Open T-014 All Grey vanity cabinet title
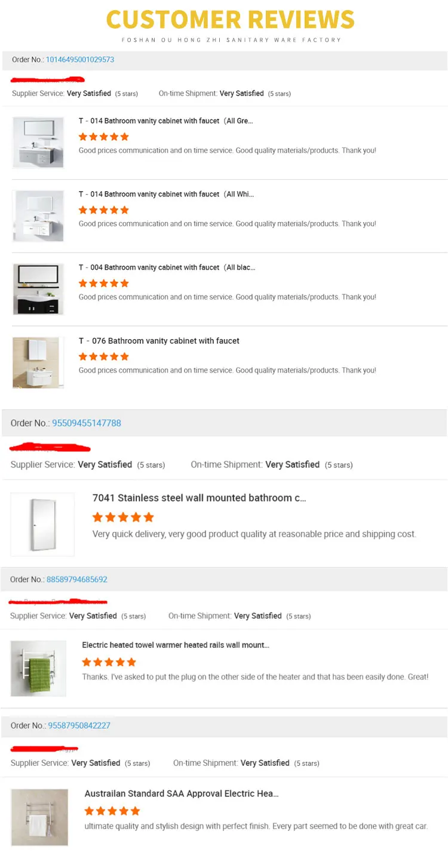 [x=165, y=121]
